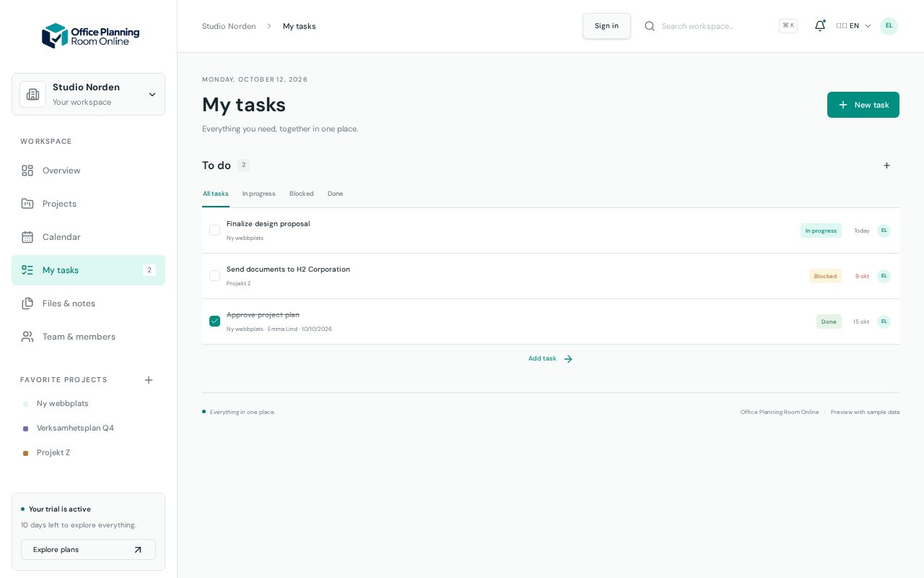Expand the Studio Norden workspace switcher chevron
The image size is (924, 578).
coord(152,95)
